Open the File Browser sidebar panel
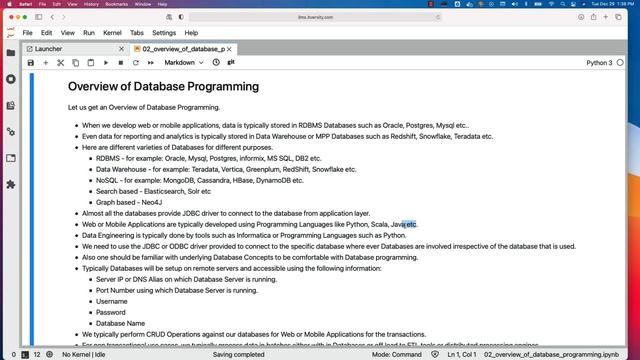This screenshot has height=360, width=640. [11, 53]
